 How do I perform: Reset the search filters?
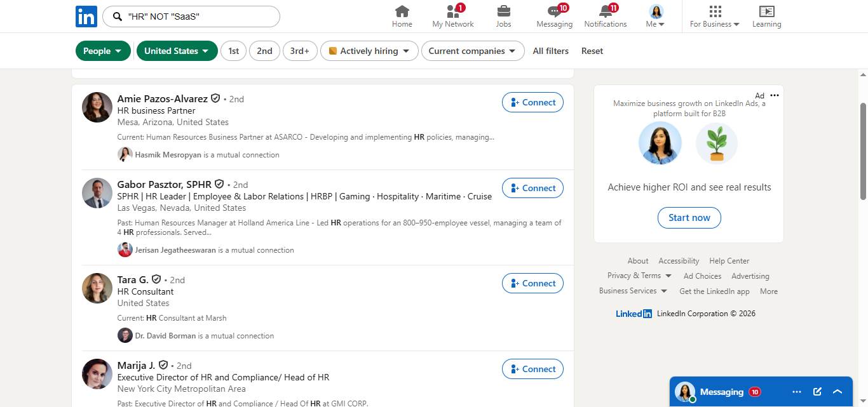click(x=592, y=51)
